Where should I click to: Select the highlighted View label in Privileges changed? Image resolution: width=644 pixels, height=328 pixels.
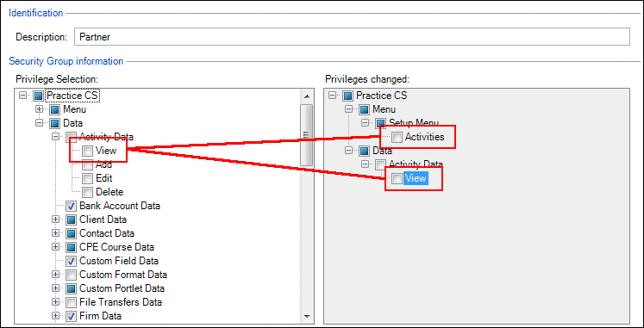click(x=416, y=178)
